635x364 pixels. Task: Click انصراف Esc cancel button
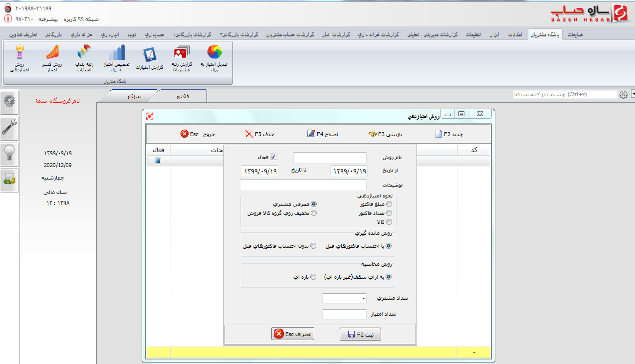pyautogui.click(x=293, y=334)
